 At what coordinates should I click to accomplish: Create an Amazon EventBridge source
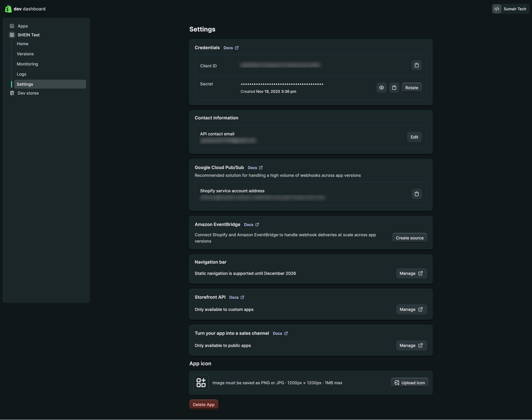pos(409,238)
